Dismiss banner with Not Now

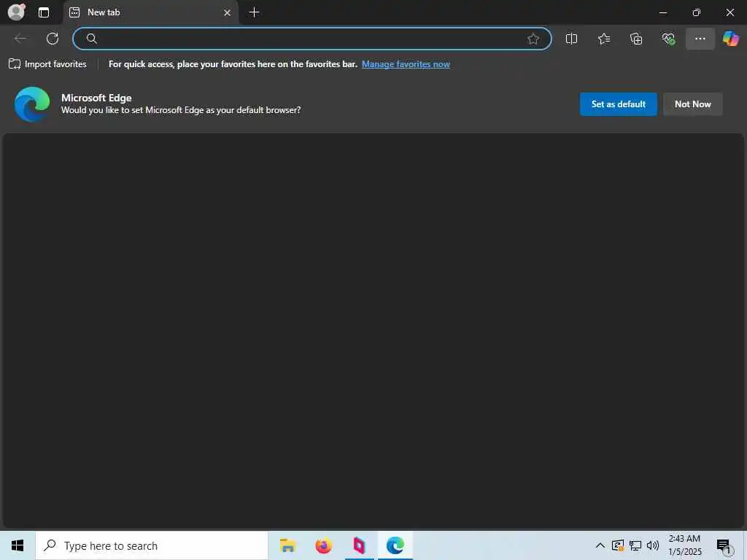pos(693,104)
